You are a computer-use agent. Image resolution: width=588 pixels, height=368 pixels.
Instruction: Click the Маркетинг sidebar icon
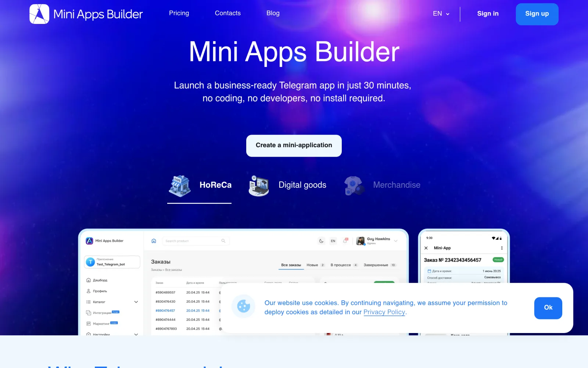[x=88, y=324]
